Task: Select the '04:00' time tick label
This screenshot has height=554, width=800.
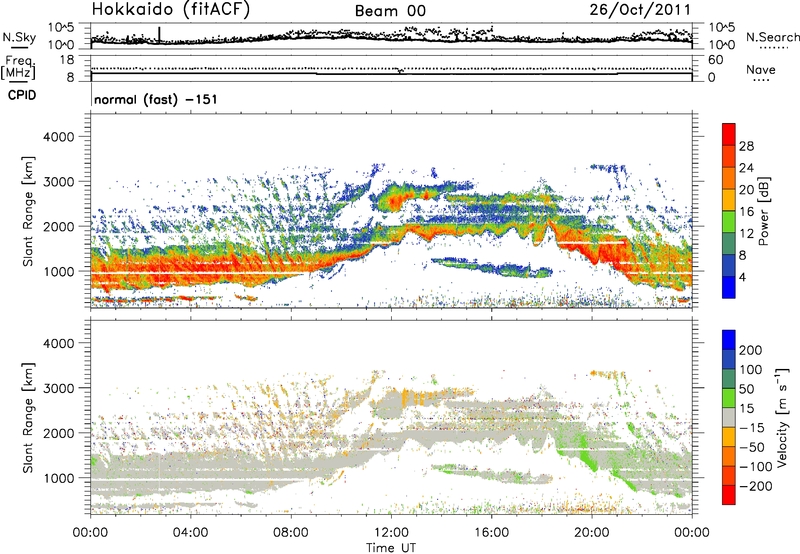Action: (190, 533)
